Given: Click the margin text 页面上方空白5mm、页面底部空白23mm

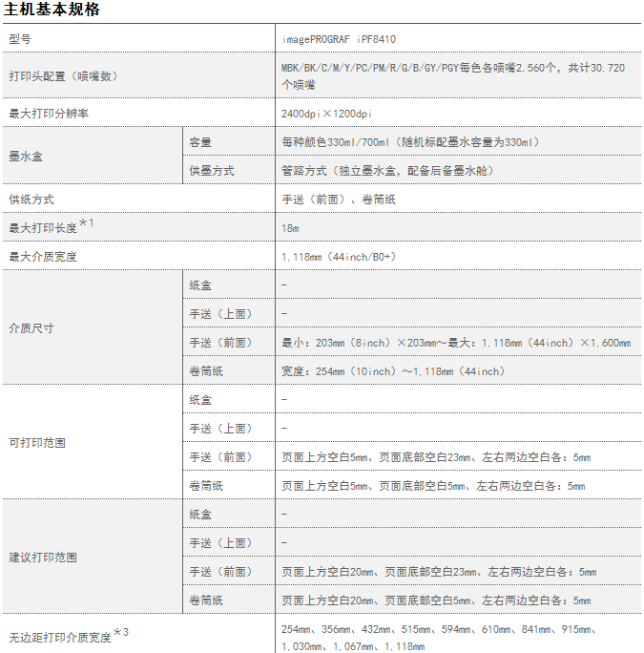Looking at the screenshot, I should [436, 457].
